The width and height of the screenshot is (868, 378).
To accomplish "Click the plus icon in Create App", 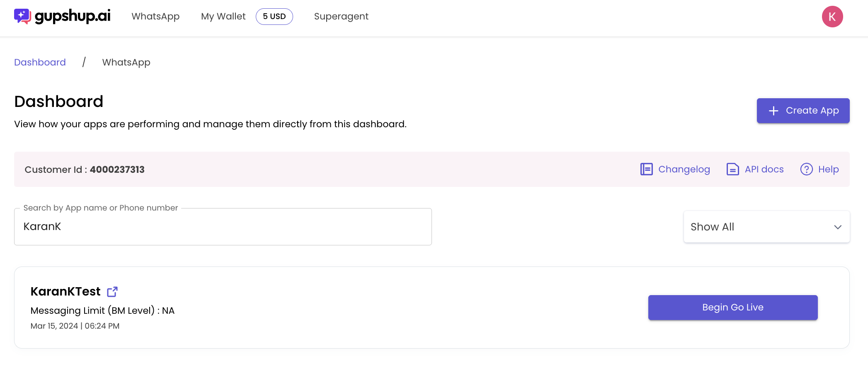I will [x=773, y=111].
